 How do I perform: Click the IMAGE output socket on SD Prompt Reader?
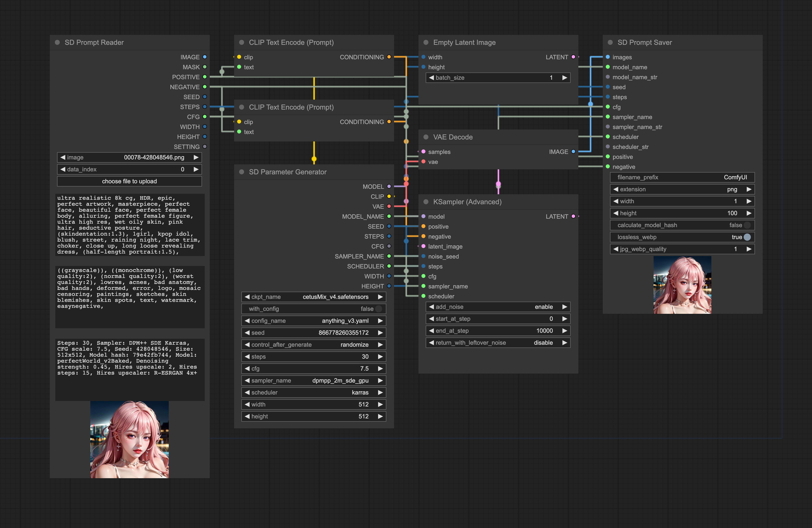click(205, 57)
